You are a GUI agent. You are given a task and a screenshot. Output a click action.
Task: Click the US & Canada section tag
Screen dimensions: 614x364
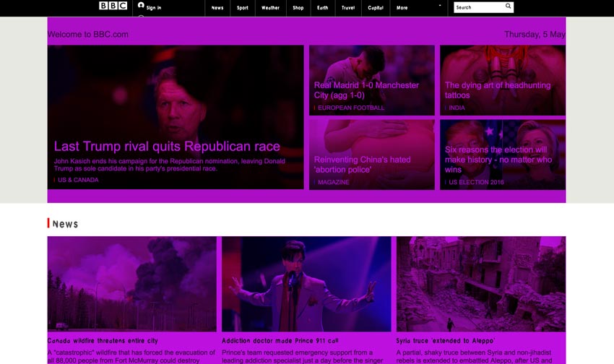point(78,180)
